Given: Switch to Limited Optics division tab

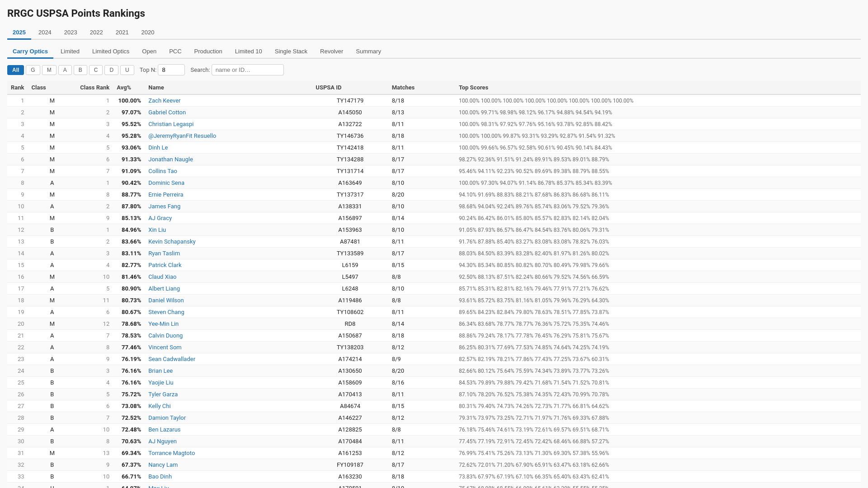Looking at the screenshot, I should click(111, 52).
